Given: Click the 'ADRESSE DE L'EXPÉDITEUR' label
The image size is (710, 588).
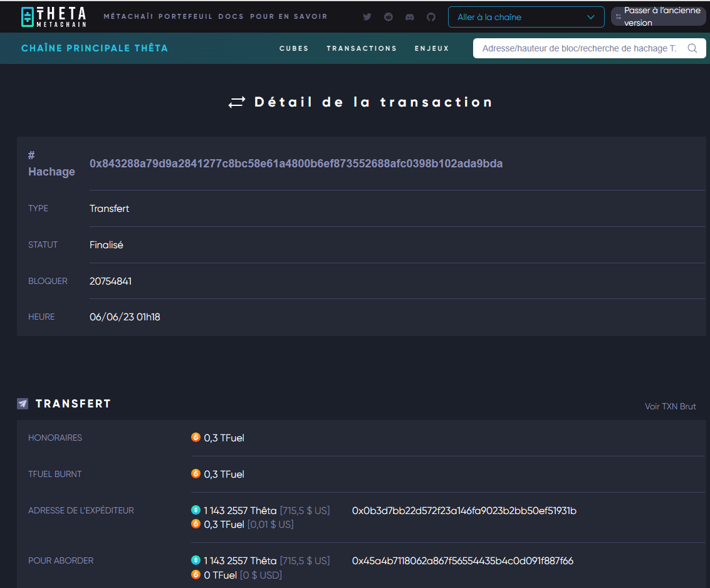Looking at the screenshot, I should coord(81,510).
